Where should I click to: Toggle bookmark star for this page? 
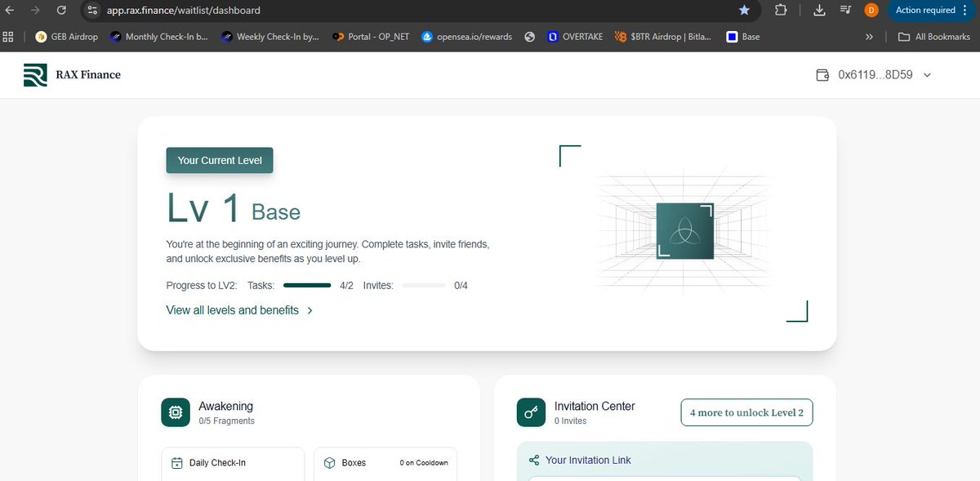(x=744, y=11)
